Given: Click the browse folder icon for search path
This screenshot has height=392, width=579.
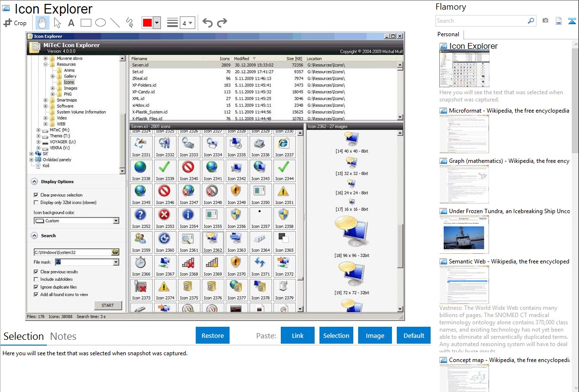Looking at the screenshot, I should [x=116, y=252].
